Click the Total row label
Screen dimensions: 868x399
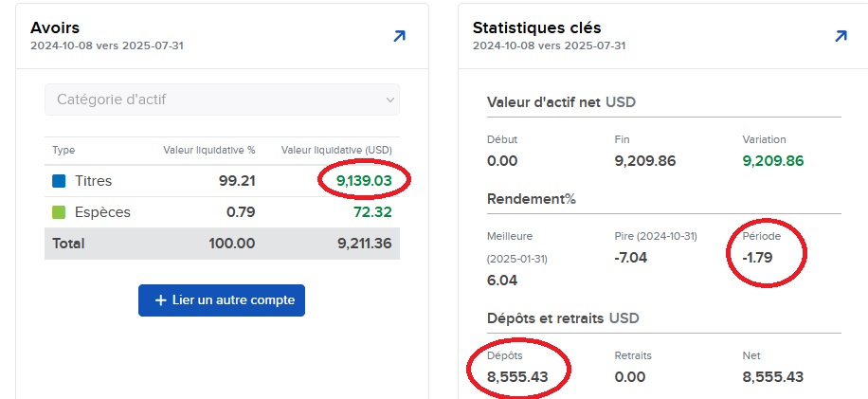[x=68, y=244]
